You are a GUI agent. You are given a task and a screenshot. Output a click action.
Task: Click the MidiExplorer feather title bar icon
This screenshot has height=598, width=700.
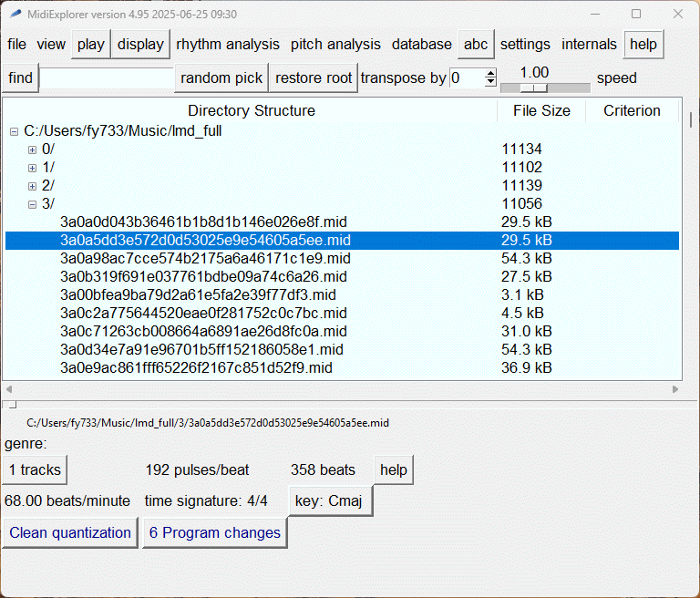coord(15,14)
